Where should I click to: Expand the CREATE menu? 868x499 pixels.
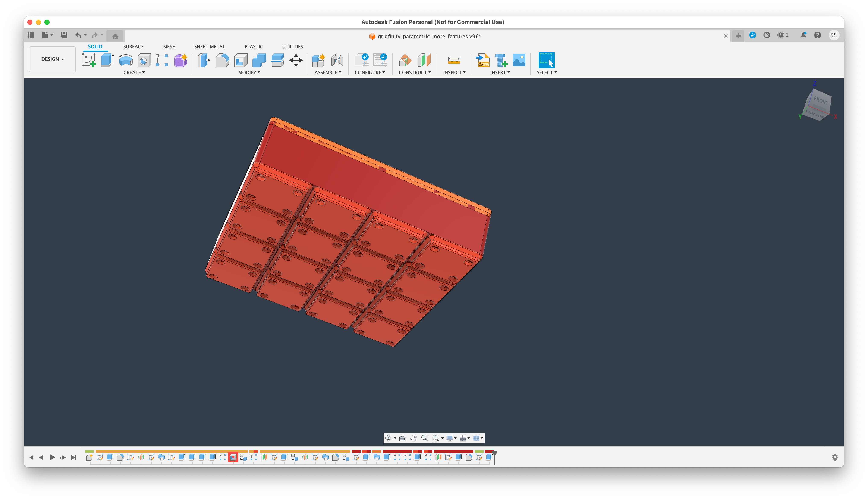pyautogui.click(x=134, y=72)
